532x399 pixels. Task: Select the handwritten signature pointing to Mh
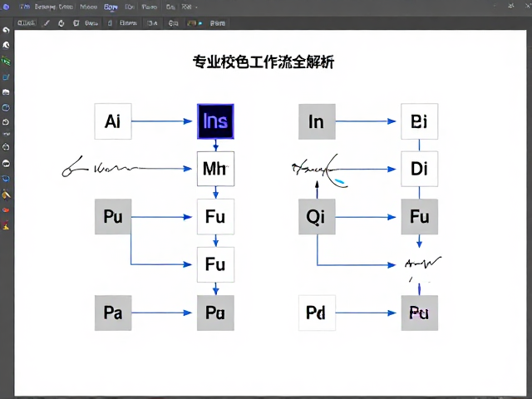click(x=100, y=167)
